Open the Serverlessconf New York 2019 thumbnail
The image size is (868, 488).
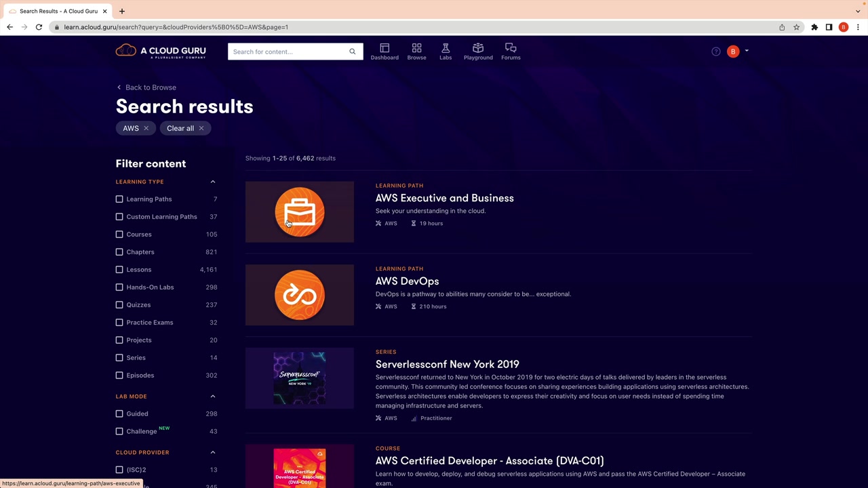click(x=300, y=378)
